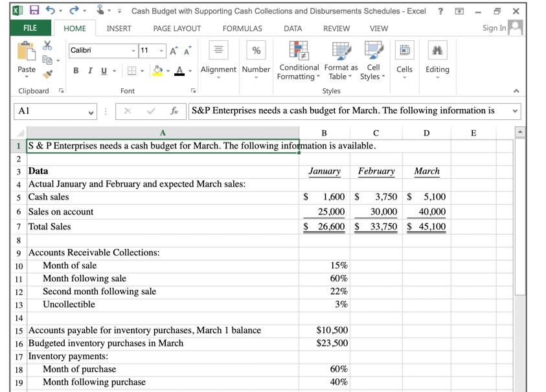Select the Uncollectible 3% cell
546x392 pixels.
324,305
